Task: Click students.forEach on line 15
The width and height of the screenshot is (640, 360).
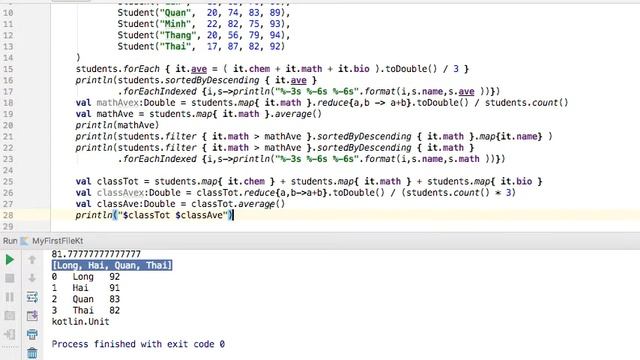Action: 118,69
